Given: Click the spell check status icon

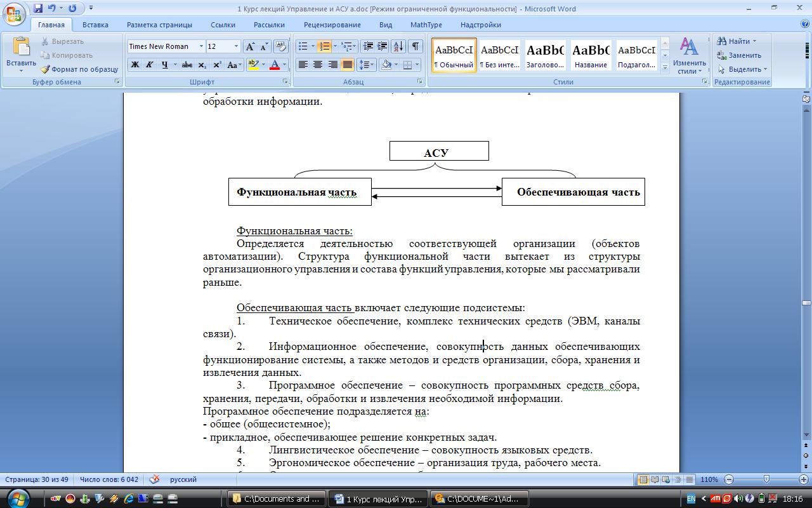Looking at the screenshot, I should tap(154, 479).
